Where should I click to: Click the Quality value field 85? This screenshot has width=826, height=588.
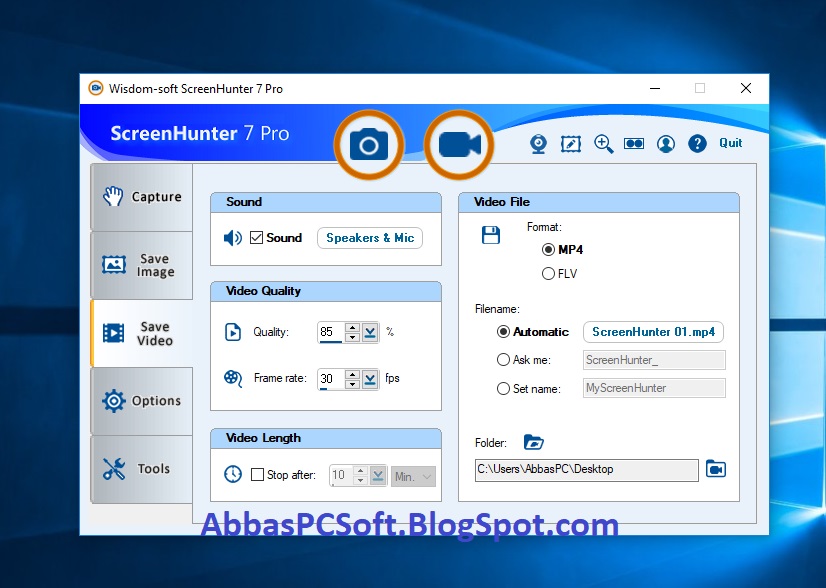point(331,332)
